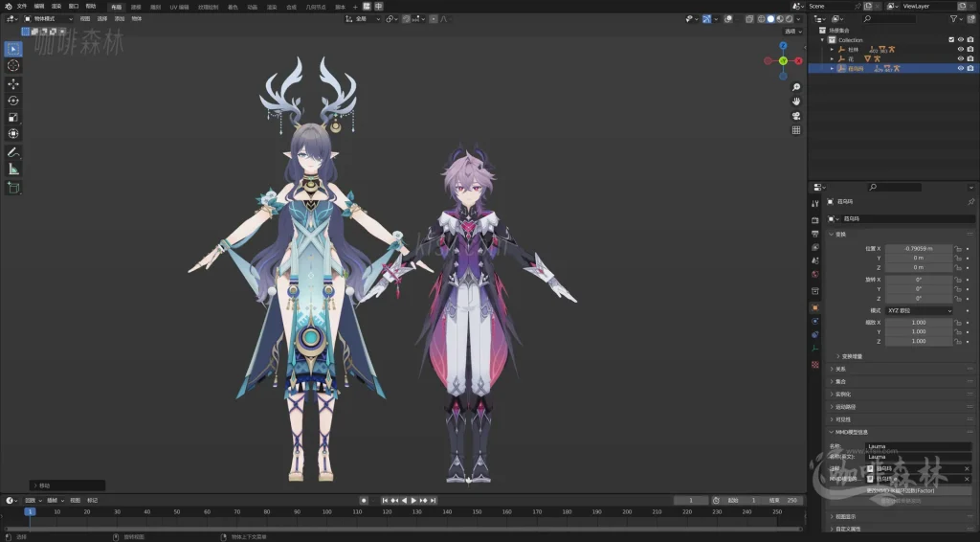Image resolution: width=980 pixels, height=542 pixels.
Task: Expand the 花 row in outliner
Action: coord(832,58)
